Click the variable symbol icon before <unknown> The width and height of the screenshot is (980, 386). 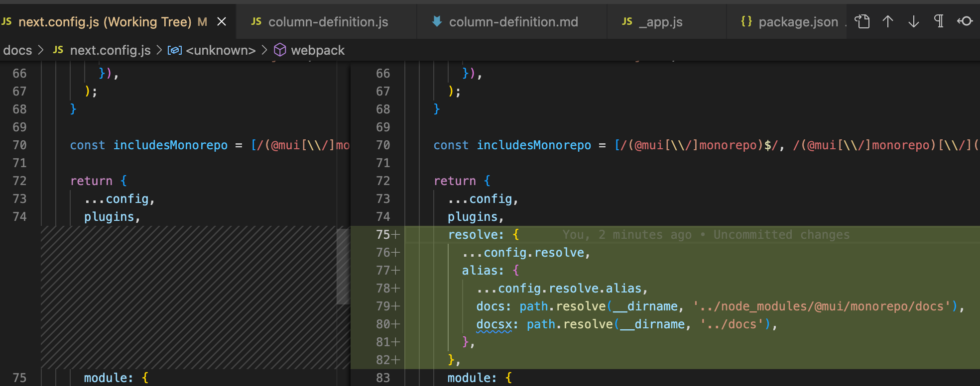click(174, 50)
